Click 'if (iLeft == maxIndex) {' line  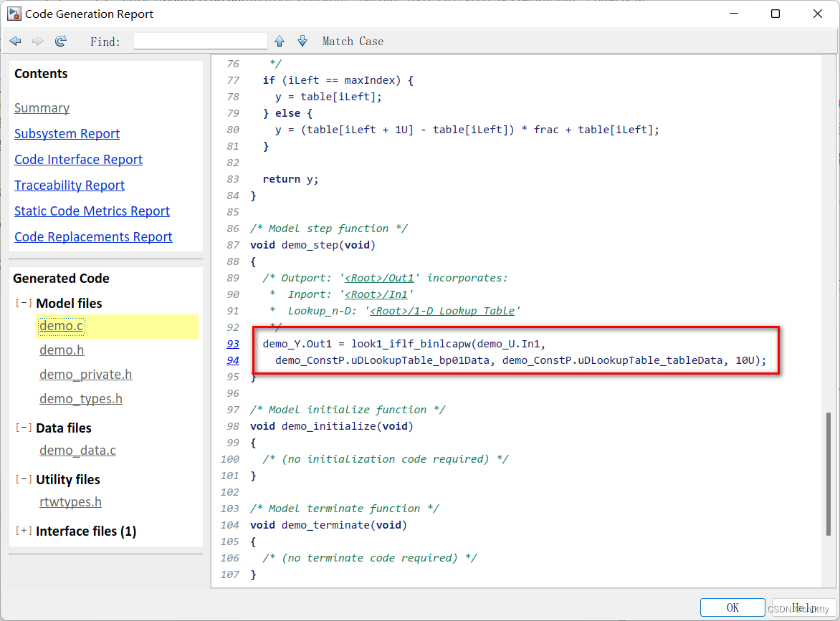(x=338, y=80)
